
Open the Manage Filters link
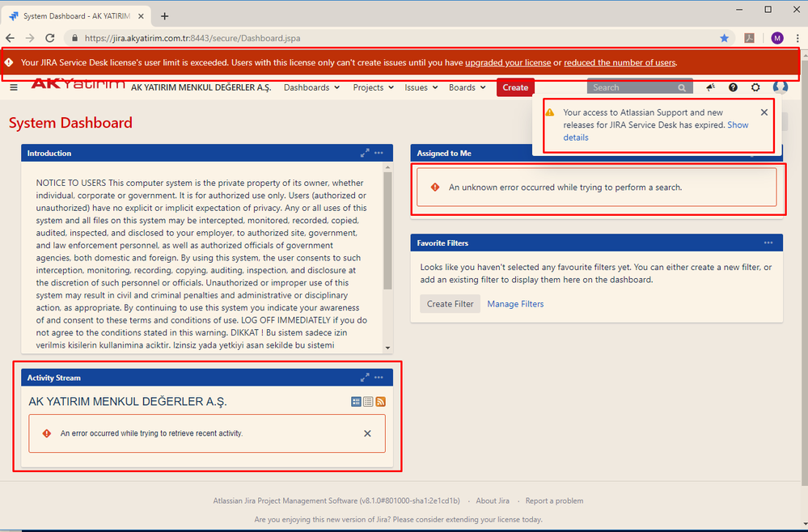pos(515,304)
